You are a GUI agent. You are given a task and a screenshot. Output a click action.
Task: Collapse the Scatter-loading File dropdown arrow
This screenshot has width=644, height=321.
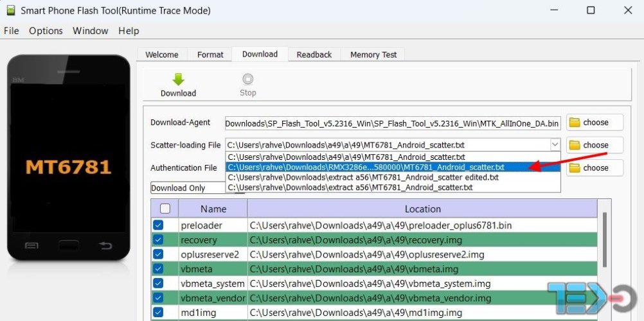click(555, 144)
